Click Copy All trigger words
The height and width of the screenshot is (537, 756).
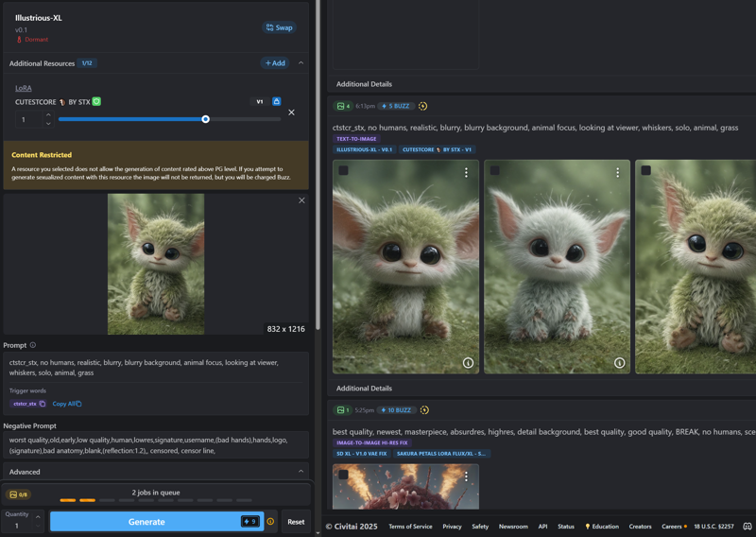pyautogui.click(x=67, y=404)
